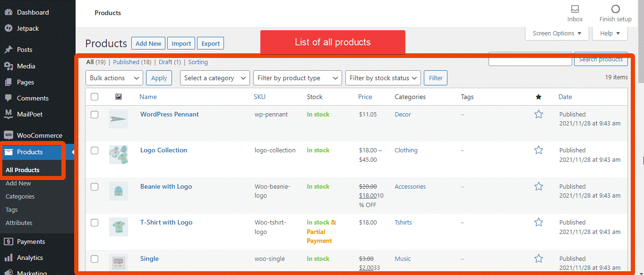Open the Inbox icon in top bar

click(575, 9)
